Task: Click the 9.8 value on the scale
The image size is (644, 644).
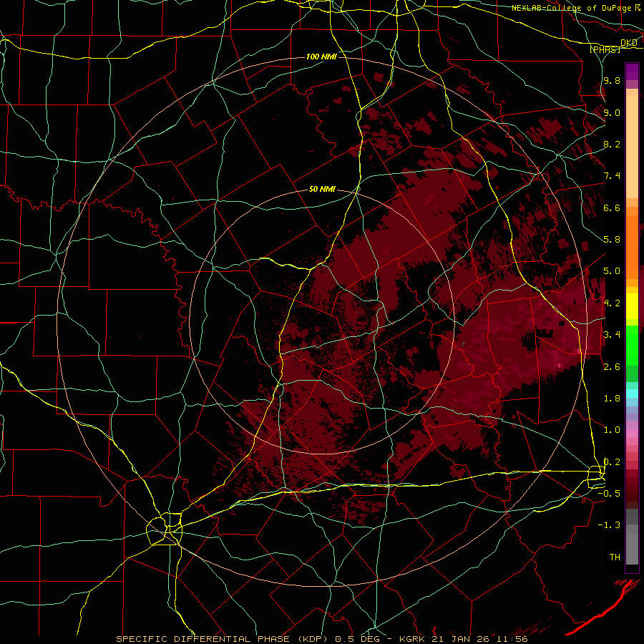Action: tap(612, 81)
